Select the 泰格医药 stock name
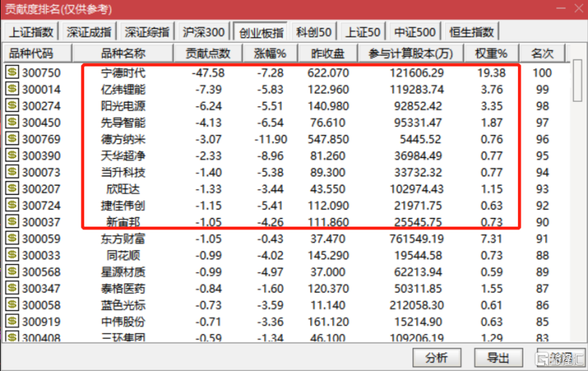Screen dimensions: 588x371 (x=123, y=288)
